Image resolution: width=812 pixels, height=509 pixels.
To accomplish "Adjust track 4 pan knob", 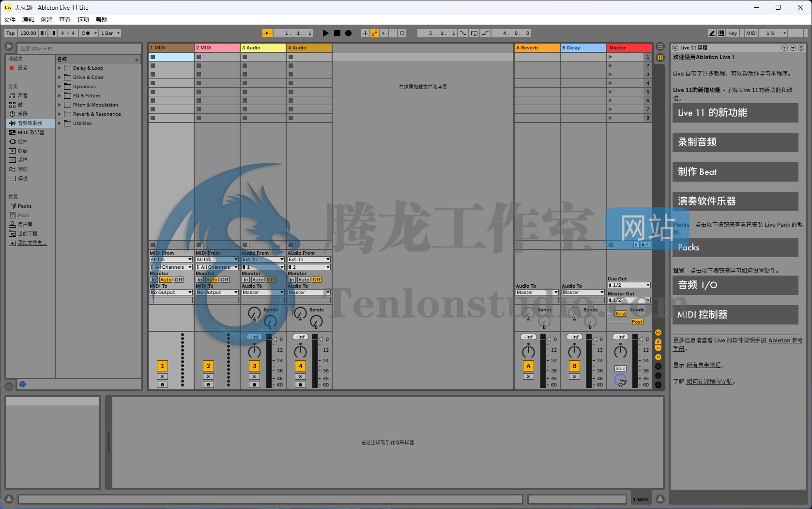I will click(x=300, y=351).
